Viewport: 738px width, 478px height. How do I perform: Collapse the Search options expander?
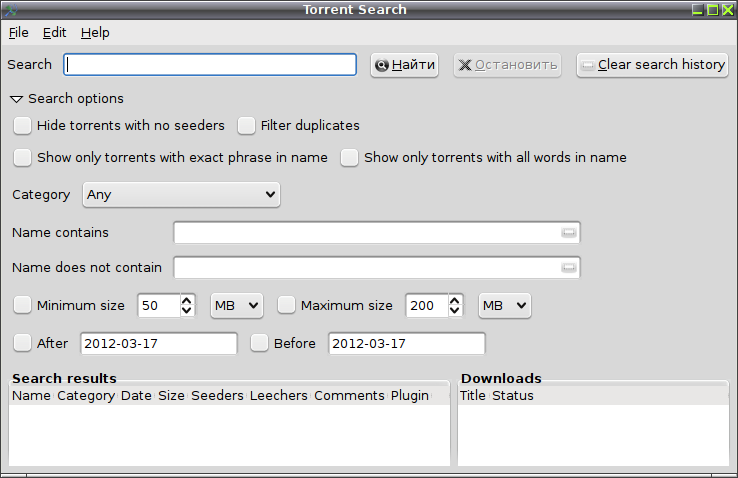click(16, 99)
